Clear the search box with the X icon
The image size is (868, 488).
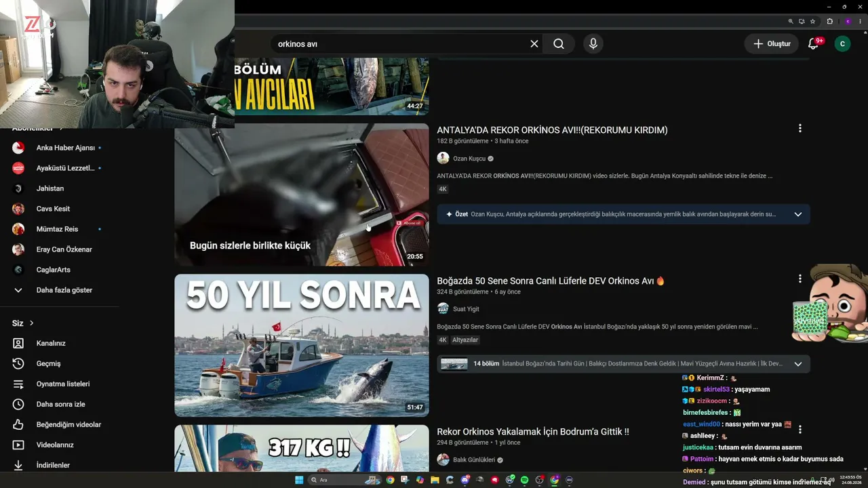[534, 44]
